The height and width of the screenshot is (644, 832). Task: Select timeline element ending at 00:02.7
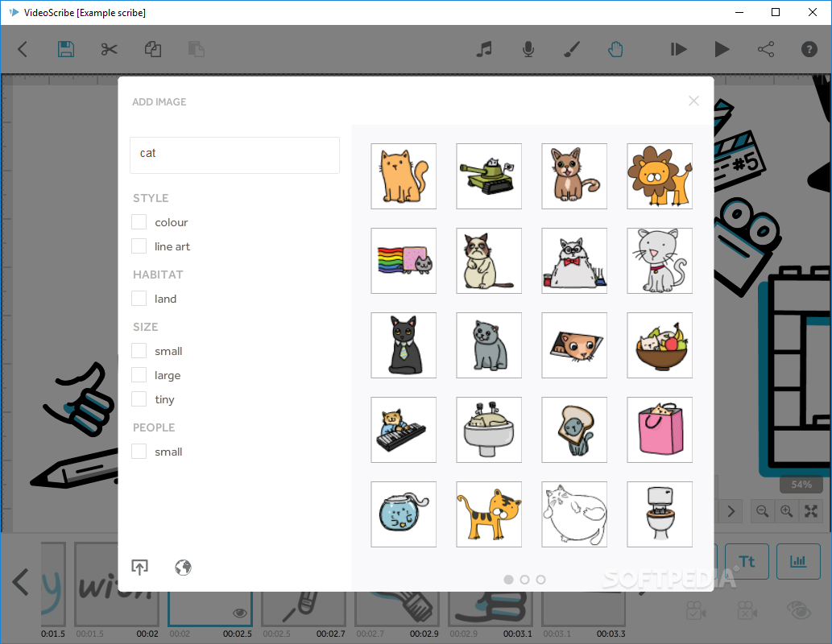coord(304,609)
